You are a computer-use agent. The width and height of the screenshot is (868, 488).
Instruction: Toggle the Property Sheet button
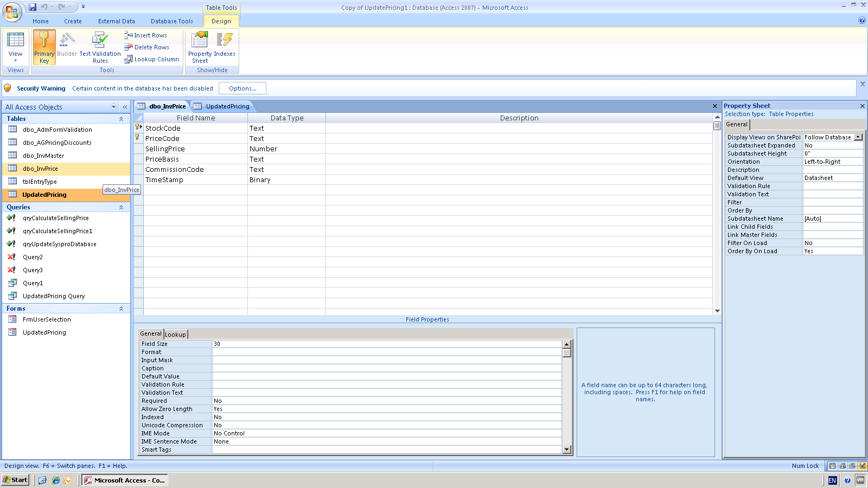click(200, 48)
